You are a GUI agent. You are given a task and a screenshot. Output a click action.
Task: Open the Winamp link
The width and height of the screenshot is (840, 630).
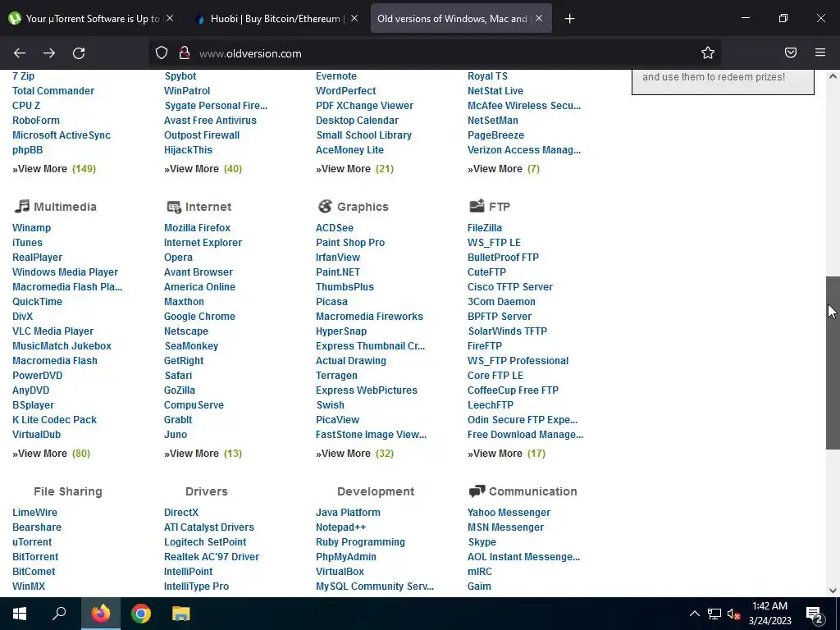[32, 228]
